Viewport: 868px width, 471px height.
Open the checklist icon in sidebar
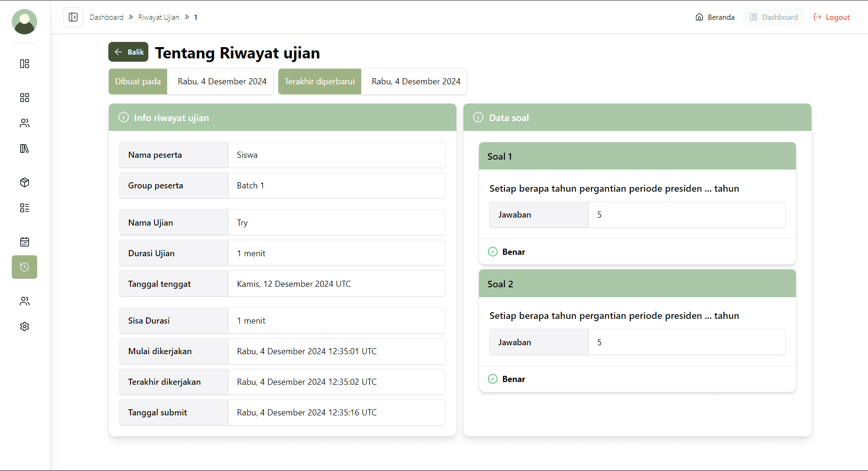click(x=24, y=208)
